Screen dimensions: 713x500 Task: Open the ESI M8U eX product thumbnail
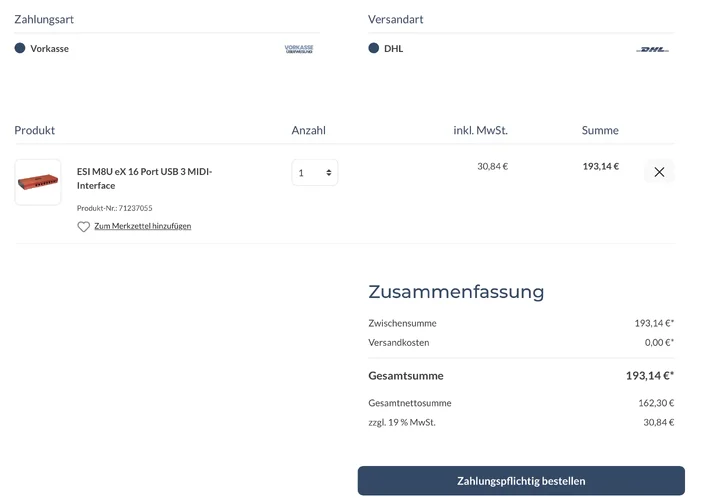(38, 182)
